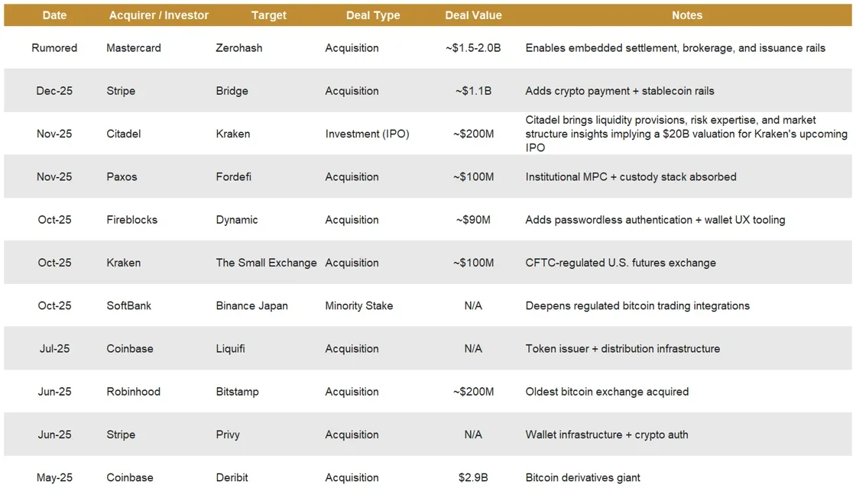Select the Bridge target cell
The image size is (856, 504).
click(x=232, y=91)
